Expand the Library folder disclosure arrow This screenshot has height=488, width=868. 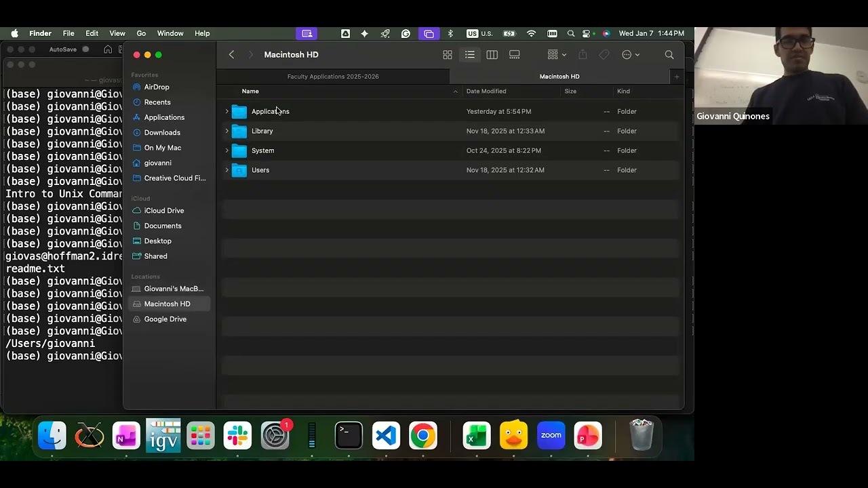(x=227, y=131)
